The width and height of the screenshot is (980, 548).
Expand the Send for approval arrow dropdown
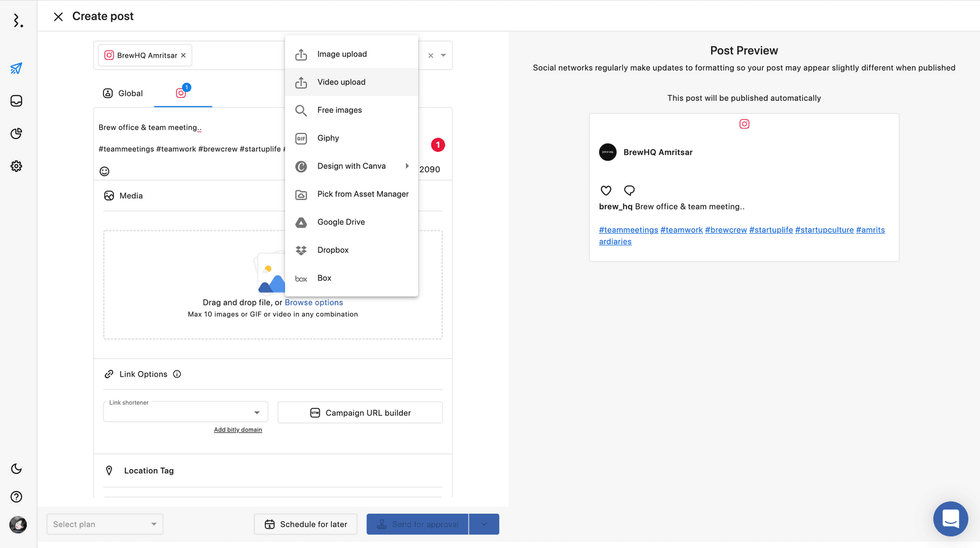click(484, 524)
